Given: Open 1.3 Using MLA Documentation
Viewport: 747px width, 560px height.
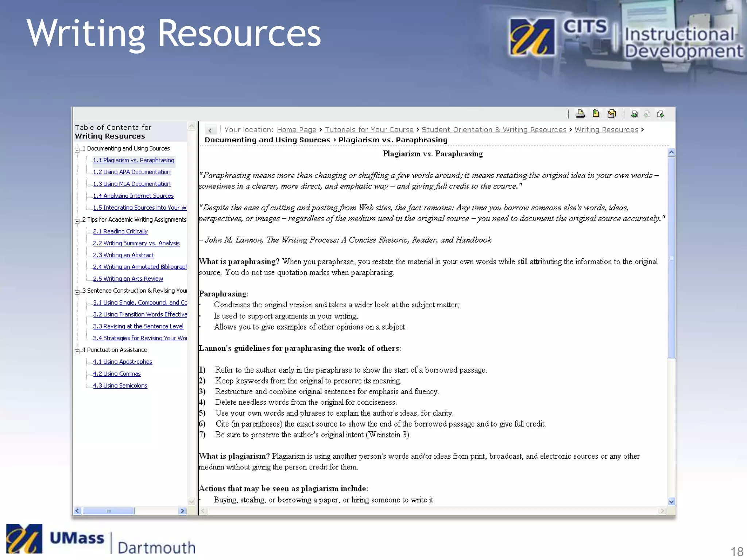Looking at the screenshot, I should (x=132, y=184).
